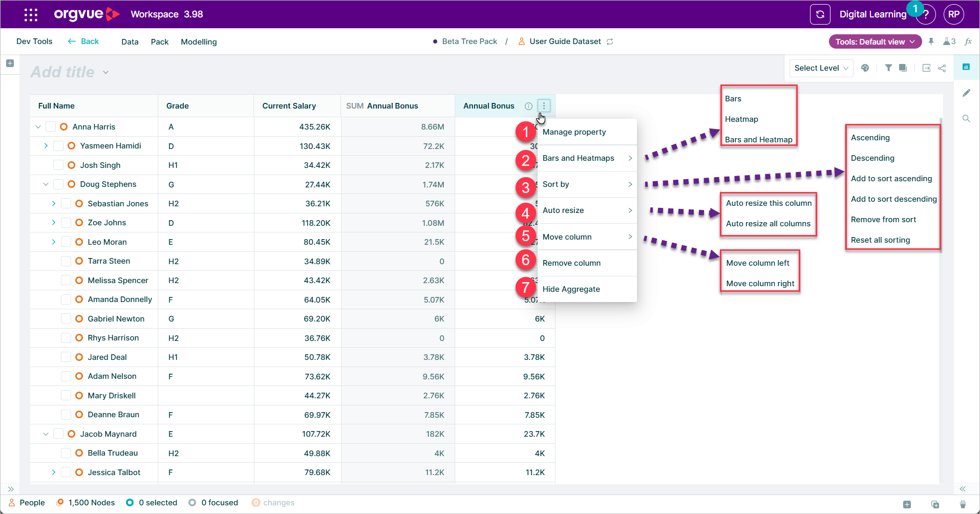Open the chart panel icon in right sidebar
This screenshot has width=980, height=514.
point(966,67)
